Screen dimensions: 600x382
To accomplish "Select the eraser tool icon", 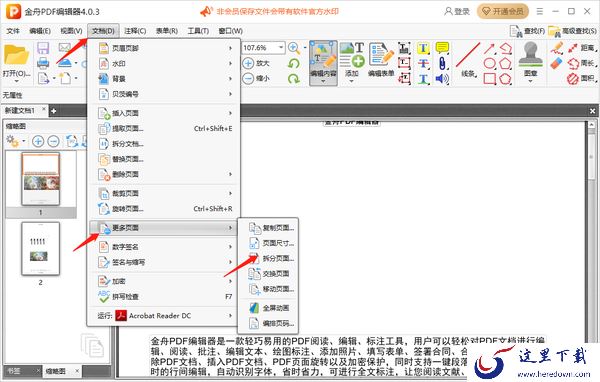I will [x=557, y=63].
